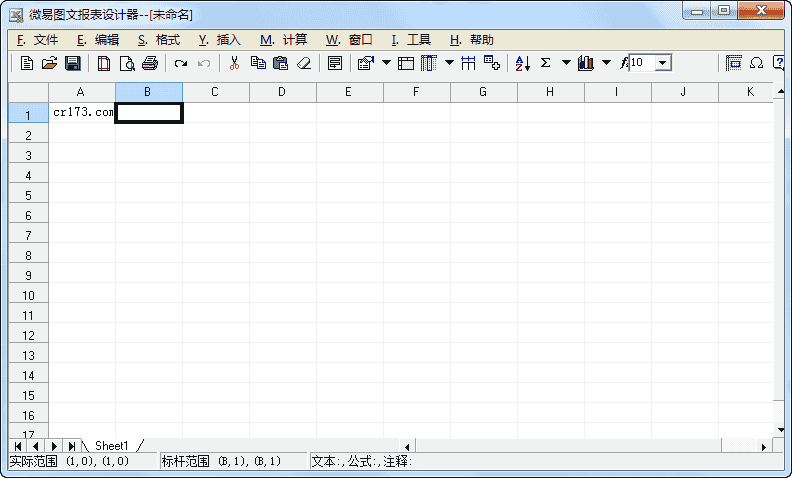Click the Printer icon to print
This screenshot has width=792, height=478.
point(149,63)
